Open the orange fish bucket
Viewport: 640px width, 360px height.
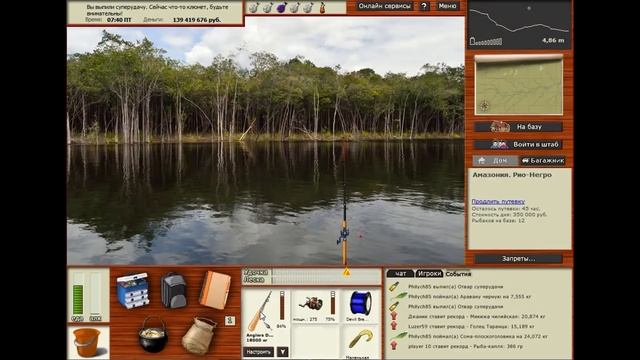coord(87,342)
